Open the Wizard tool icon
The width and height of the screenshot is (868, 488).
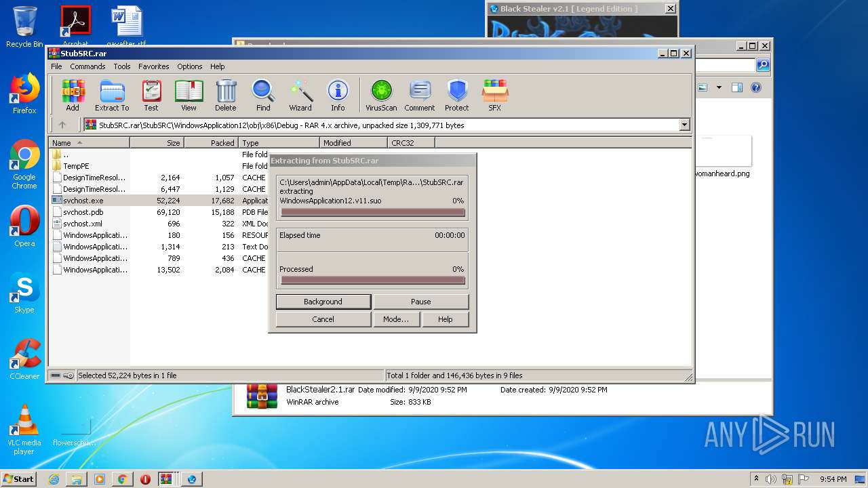coord(300,95)
